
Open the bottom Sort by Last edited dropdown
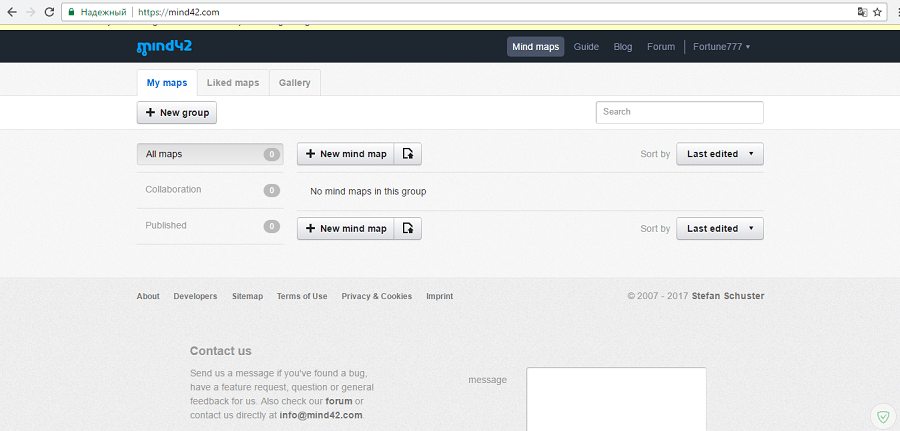coord(720,228)
